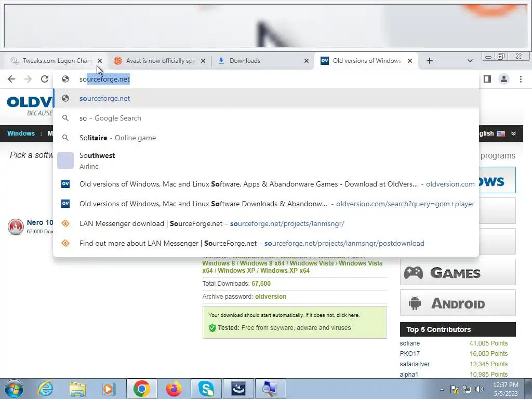Viewport: 532px width, 399px height.
Task: Click the green shield Tested icon
Action: tap(212, 328)
